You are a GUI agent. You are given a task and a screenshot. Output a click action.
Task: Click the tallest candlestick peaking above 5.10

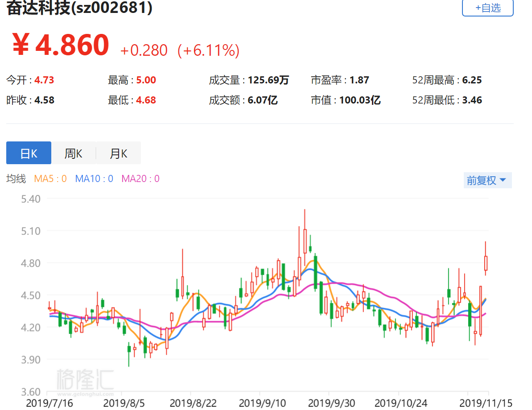[x=305, y=240]
